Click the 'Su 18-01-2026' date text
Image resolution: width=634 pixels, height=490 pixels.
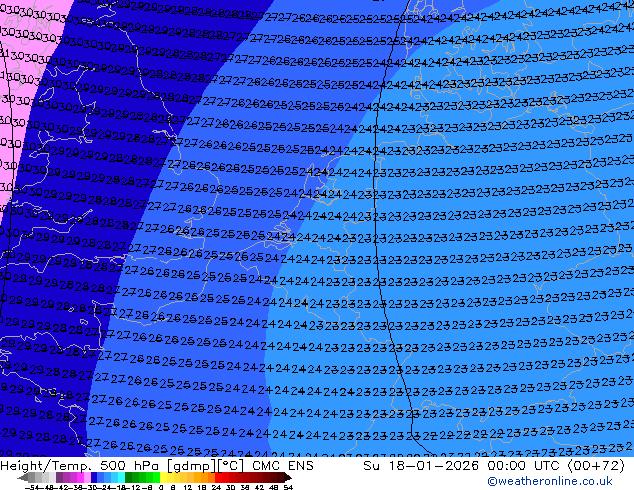[x=421, y=466]
